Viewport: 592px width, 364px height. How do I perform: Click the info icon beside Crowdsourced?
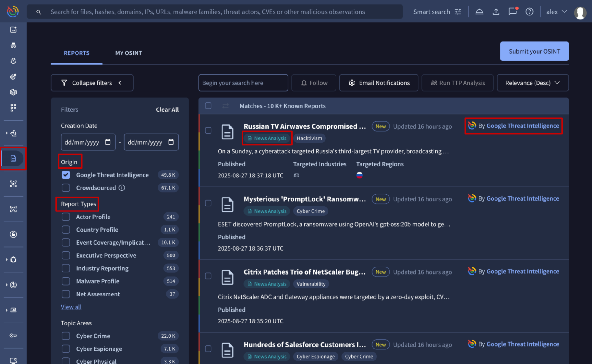122,188
